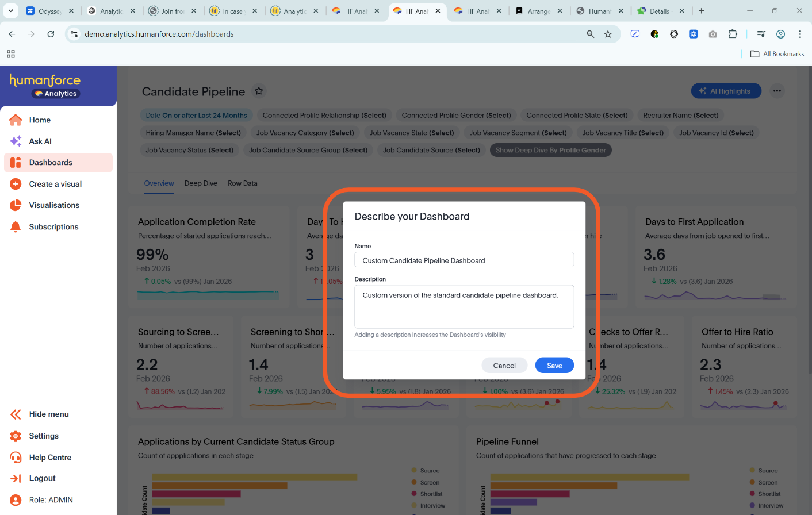Switch to the Deep Dive tab
Screen dimensions: 812x515
click(201, 183)
